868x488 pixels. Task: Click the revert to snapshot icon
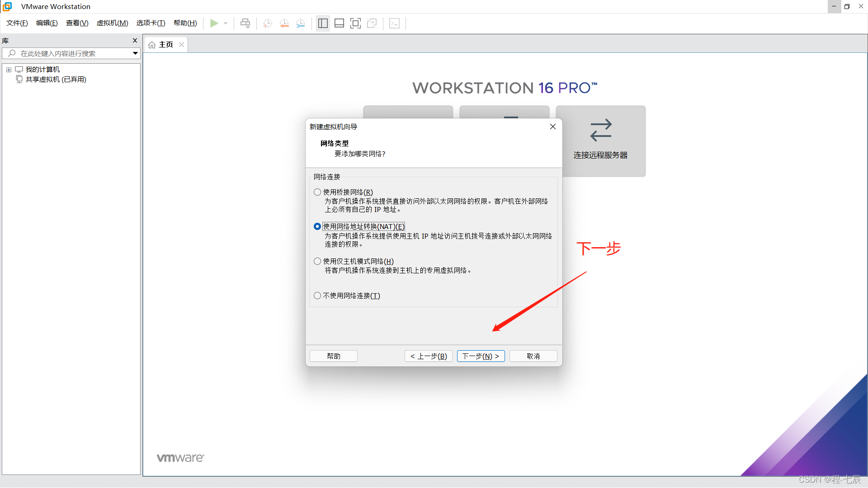284,23
